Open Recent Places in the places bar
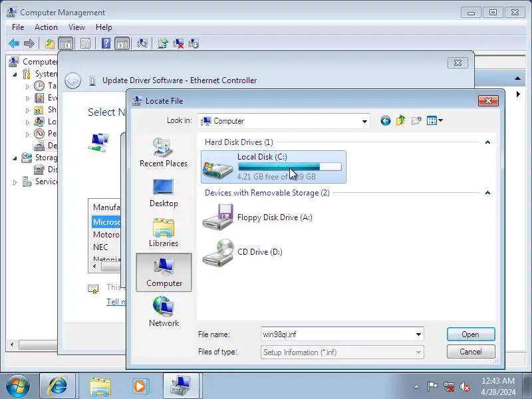The image size is (532, 399). 164,152
